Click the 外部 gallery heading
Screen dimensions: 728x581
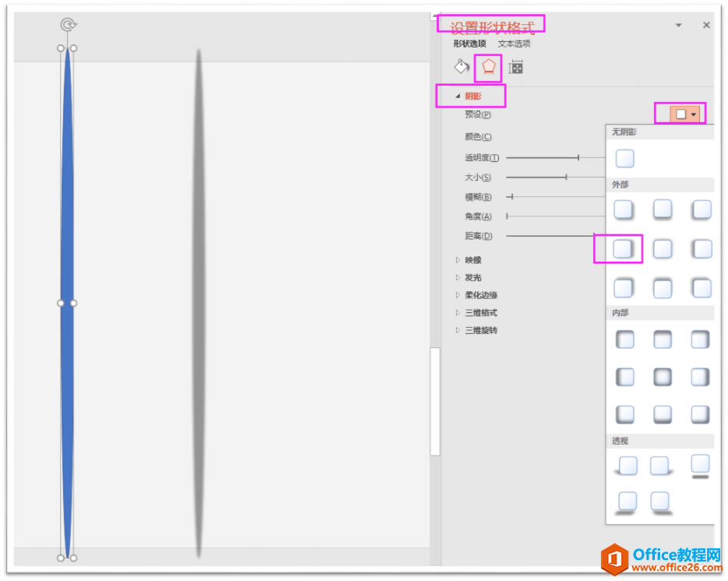click(x=620, y=185)
